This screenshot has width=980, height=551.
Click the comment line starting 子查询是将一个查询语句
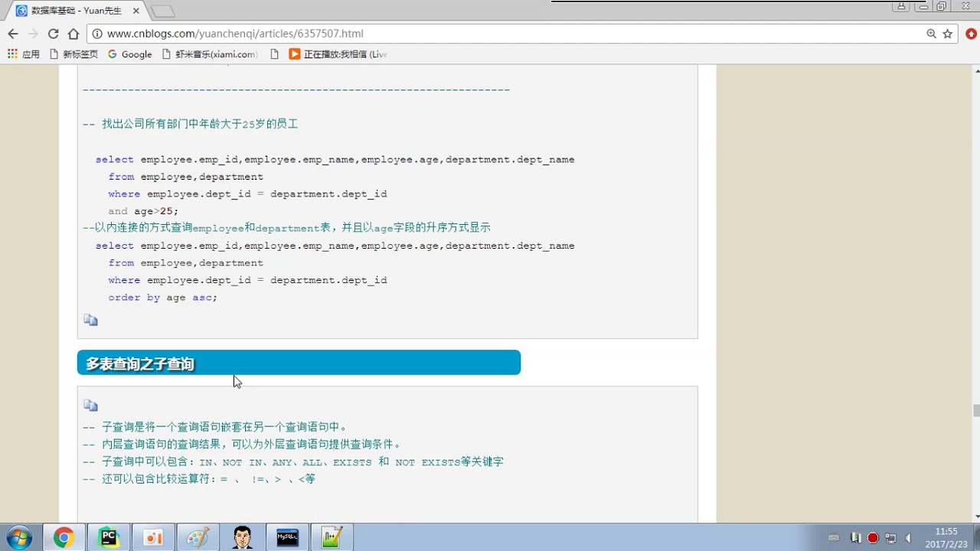215,427
